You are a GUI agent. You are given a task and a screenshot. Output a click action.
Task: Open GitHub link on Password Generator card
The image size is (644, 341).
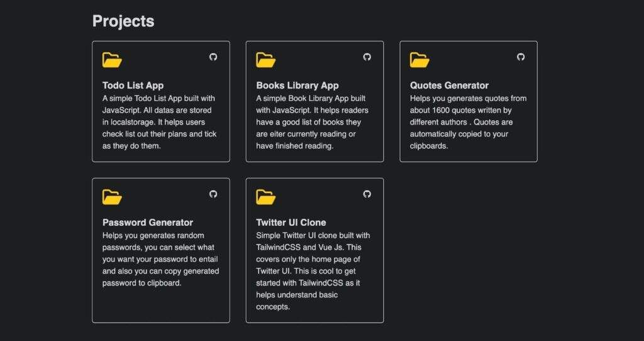tap(213, 194)
